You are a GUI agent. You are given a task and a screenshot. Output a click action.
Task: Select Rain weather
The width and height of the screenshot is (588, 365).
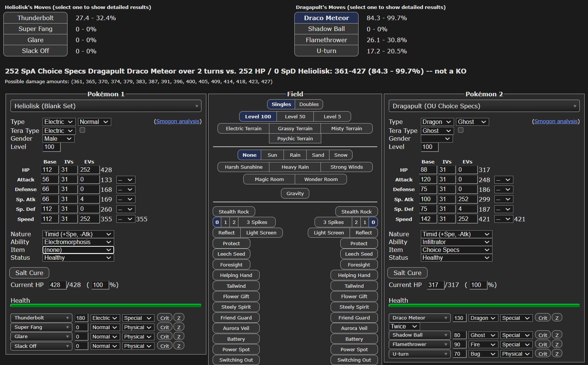click(x=295, y=155)
